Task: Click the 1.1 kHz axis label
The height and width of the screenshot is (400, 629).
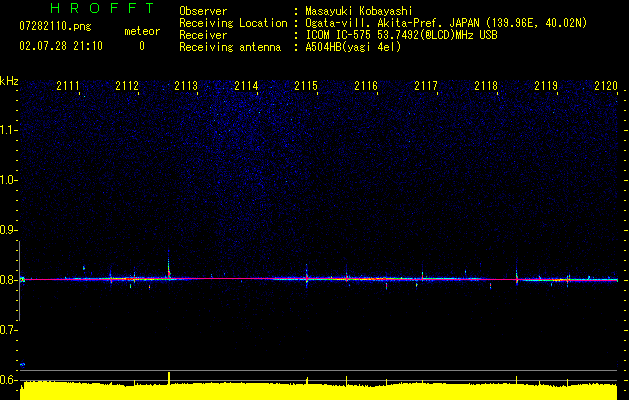Action: pyautogui.click(x=9, y=130)
